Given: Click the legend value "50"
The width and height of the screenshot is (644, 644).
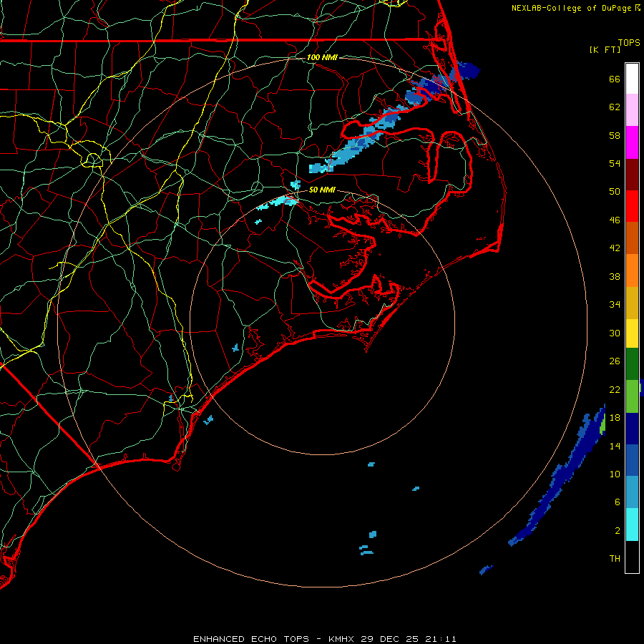Looking at the screenshot, I should [x=615, y=192].
